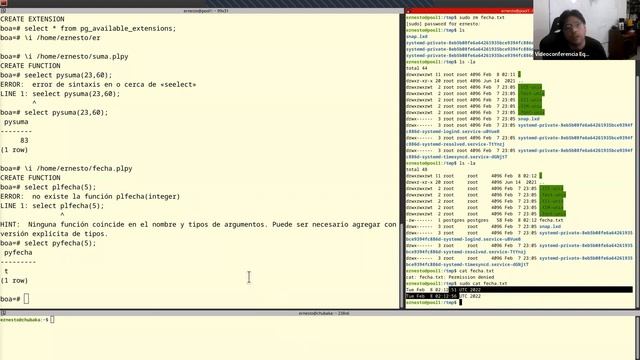Image resolution: width=640 pixels, height=360 pixels.
Task: Click the 'Videoconferencia Eq...' label on the webcam
Action: point(562,54)
